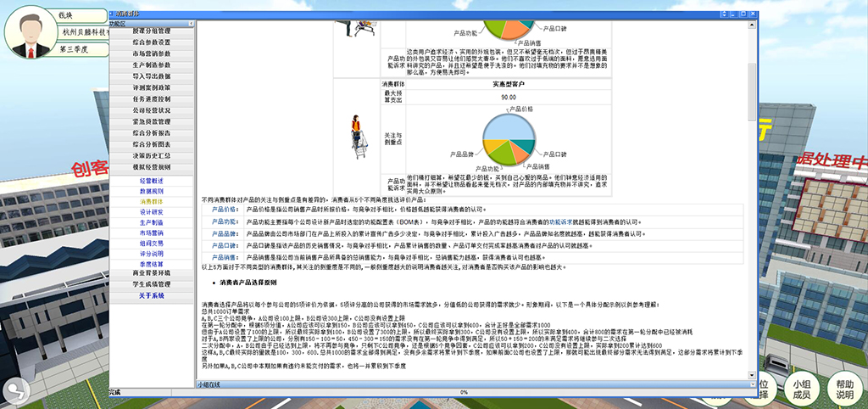
Task: Open the 综合分析报告 menu item
Action: click(152, 133)
